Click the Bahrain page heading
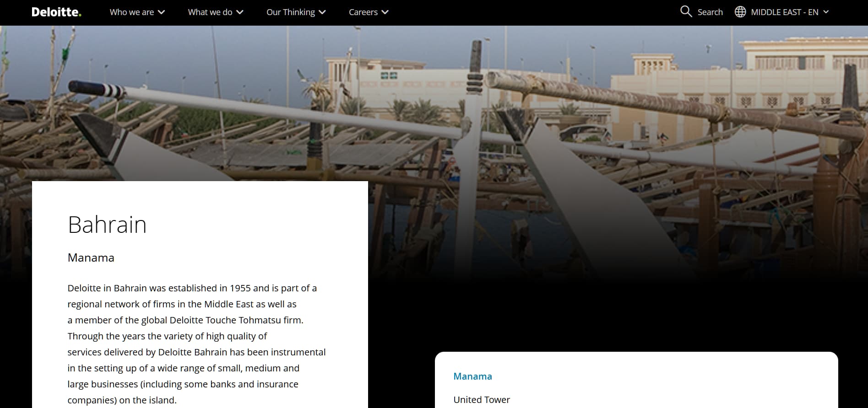Viewport: 868px width, 408px height. point(107,225)
